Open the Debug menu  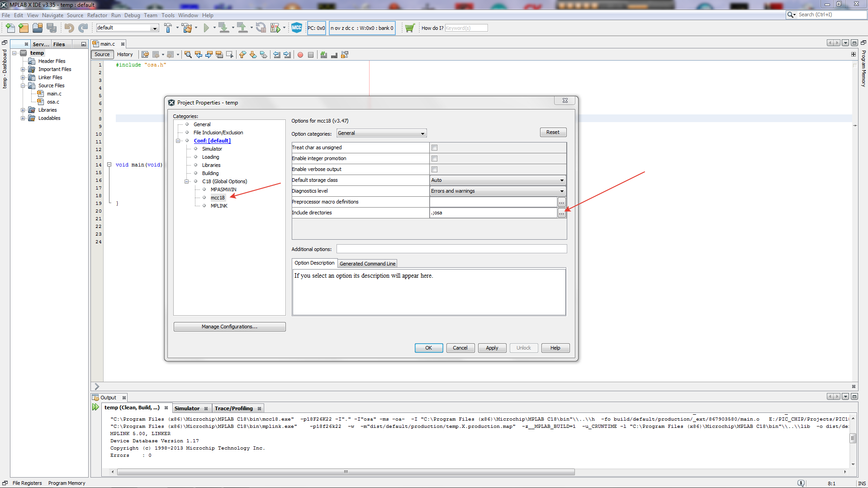coord(132,15)
